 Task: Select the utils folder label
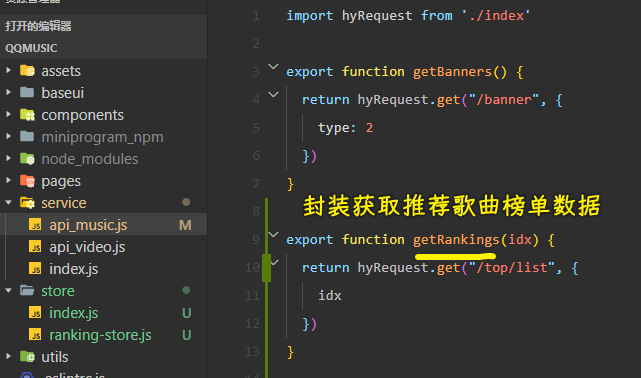(54, 357)
